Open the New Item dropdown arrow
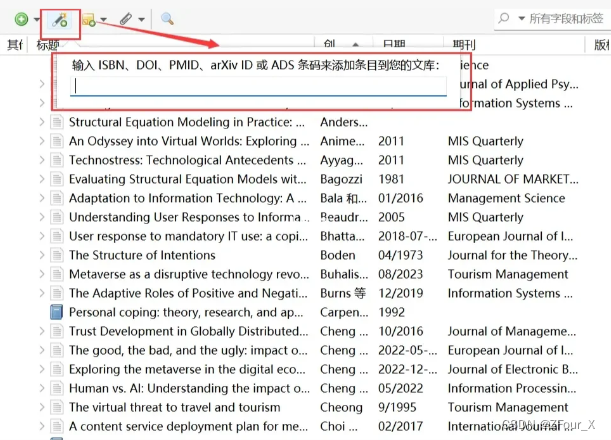 click(36, 19)
